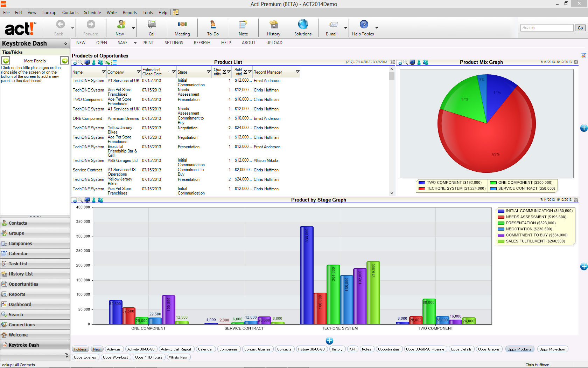
Task: Click the TECHONE SYSTEM red legend swatch
Action: pyautogui.click(x=422, y=189)
